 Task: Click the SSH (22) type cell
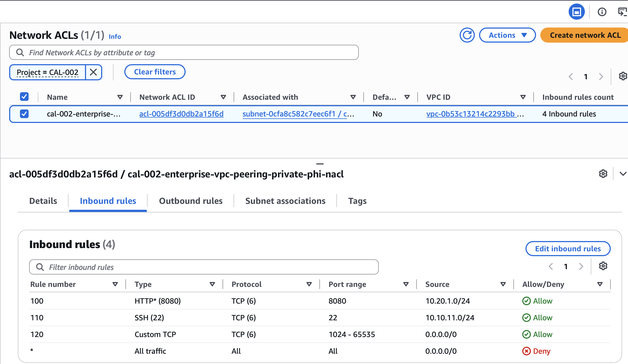point(149,318)
